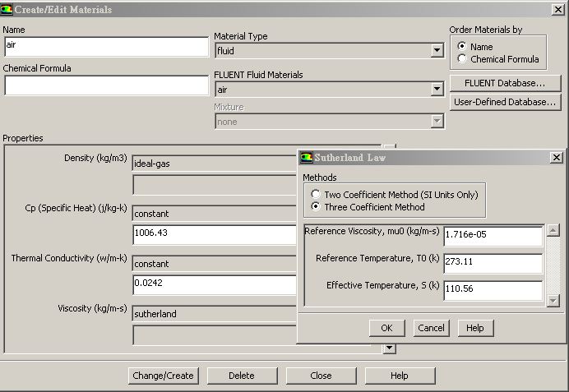569x392 pixels.
Task: Open Help in Sutherland Law dialog
Action: point(475,328)
